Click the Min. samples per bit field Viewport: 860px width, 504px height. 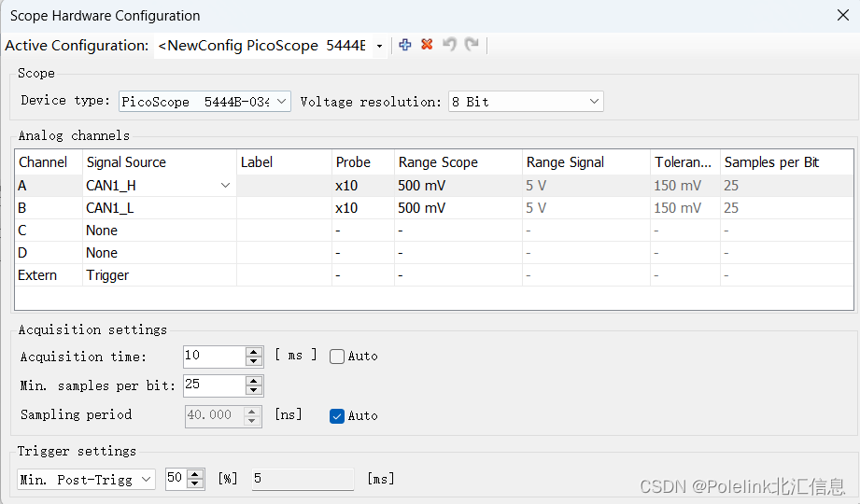pos(215,385)
